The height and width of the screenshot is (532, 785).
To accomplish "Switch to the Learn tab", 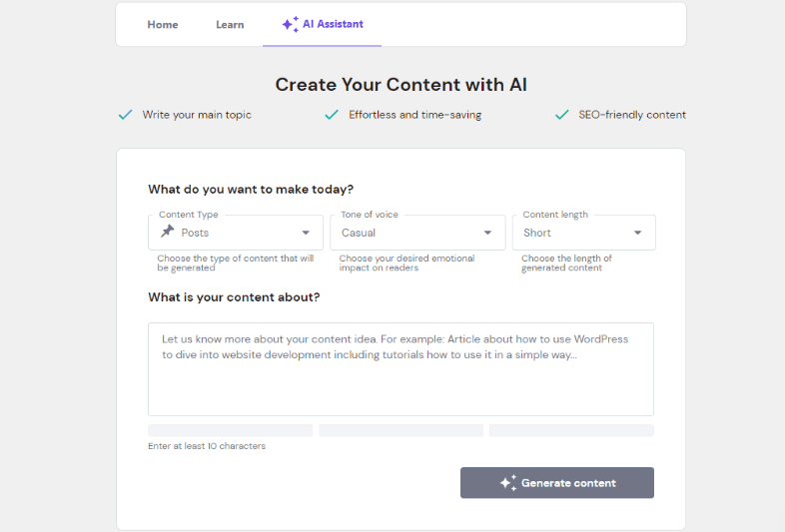I will tap(230, 25).
